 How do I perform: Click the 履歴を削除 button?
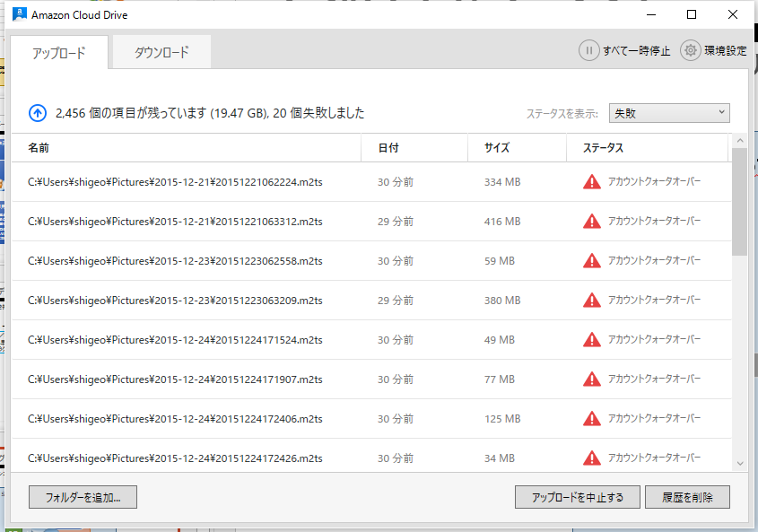(x=687, y=497)
